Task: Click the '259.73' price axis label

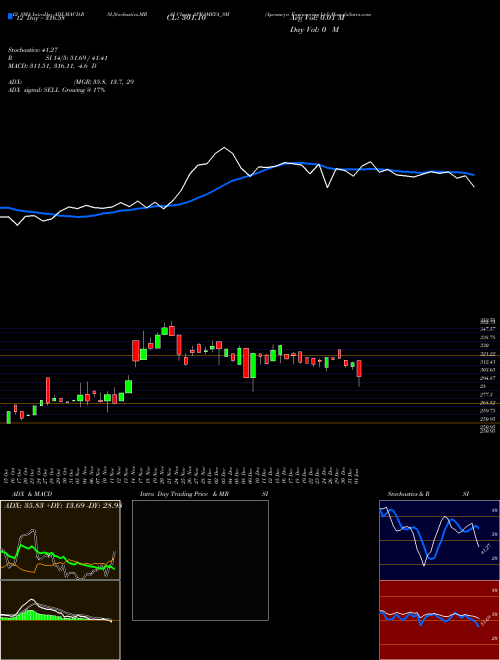Action: [488, 410]
